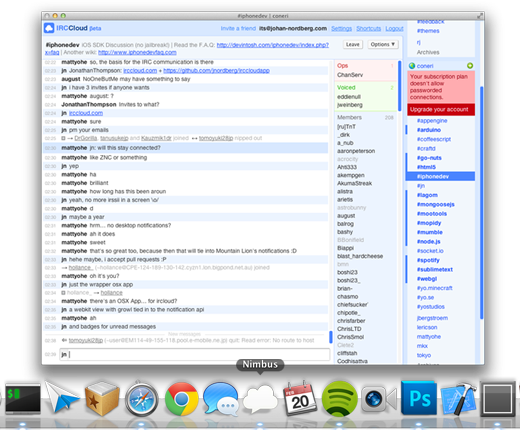
Task: Expand the collapsed DrGorilla join messages
Action: tap(63, 138)
